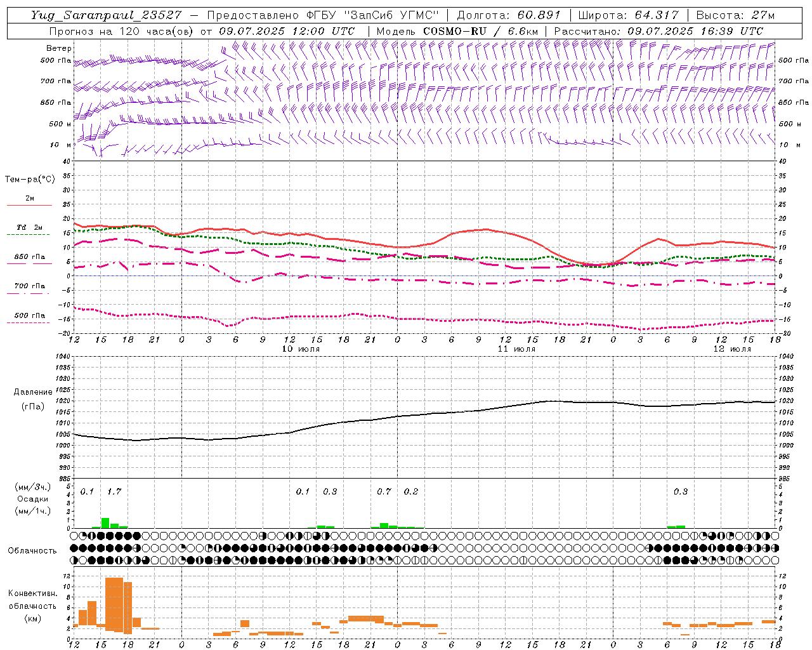Click the 12 июля date label

[732, 349]
